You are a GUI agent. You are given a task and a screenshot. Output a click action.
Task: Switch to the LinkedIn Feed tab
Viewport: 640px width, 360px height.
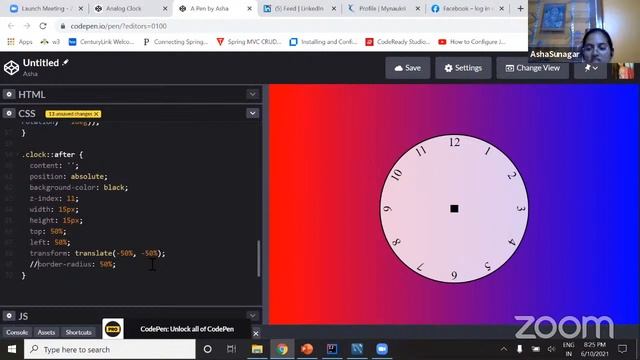point(299,8)
